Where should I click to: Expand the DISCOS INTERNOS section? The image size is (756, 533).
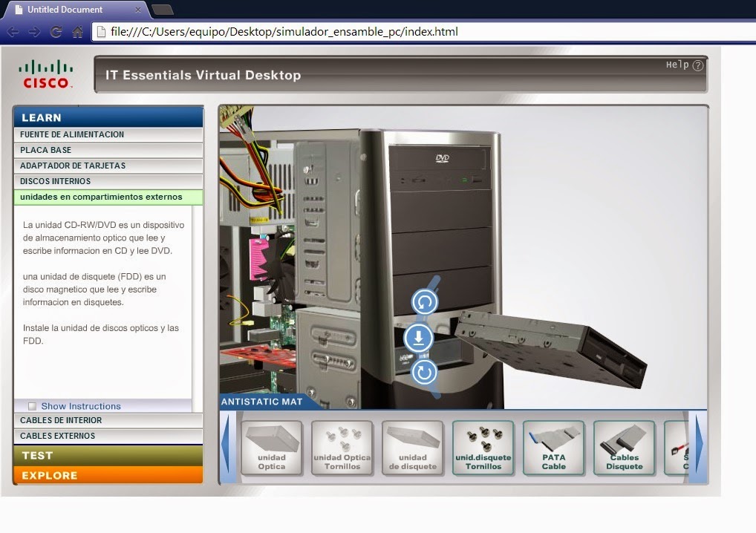coord(108,180)
